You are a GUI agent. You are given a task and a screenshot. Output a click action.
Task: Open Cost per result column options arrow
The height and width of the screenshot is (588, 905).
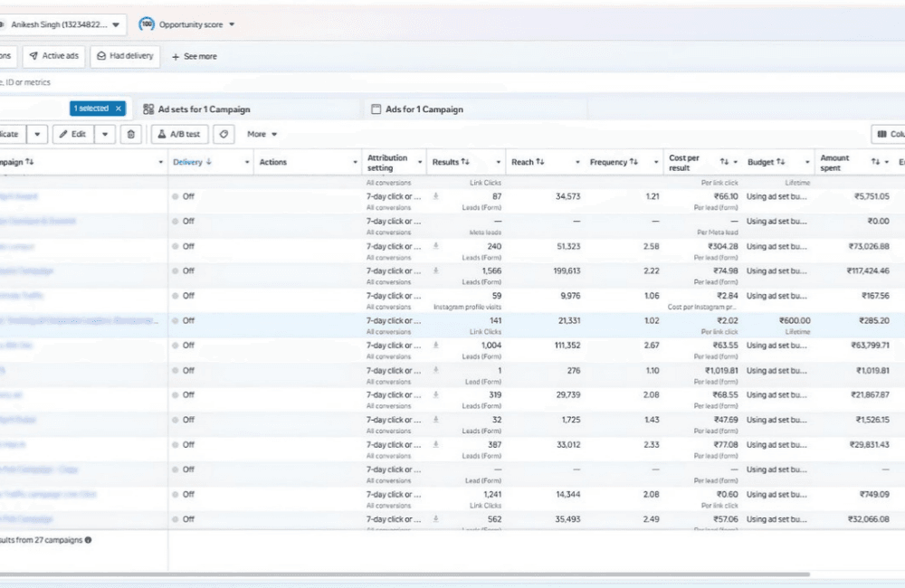735,162
